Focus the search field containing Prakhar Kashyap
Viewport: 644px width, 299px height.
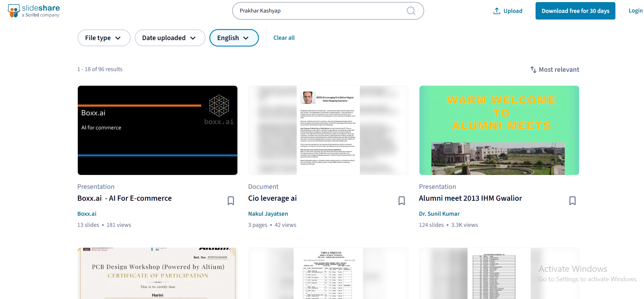coord(328,11)
